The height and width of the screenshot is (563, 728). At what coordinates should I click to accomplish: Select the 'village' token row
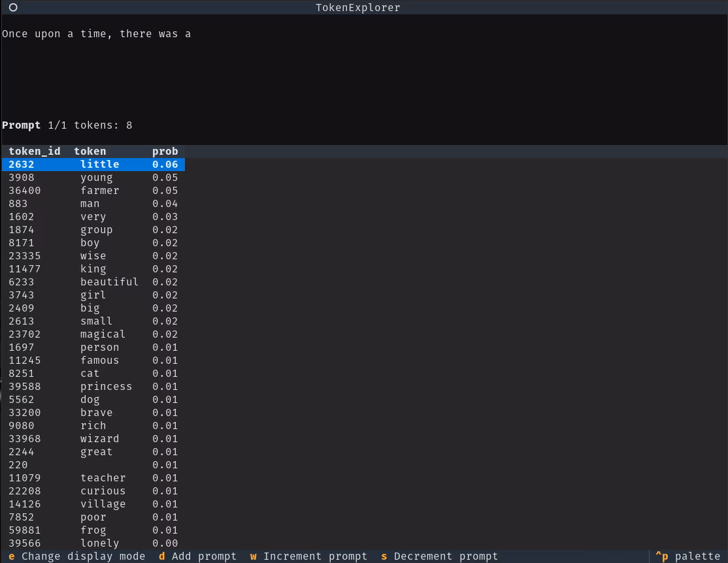pyautogui.click(x=93, y=504)
